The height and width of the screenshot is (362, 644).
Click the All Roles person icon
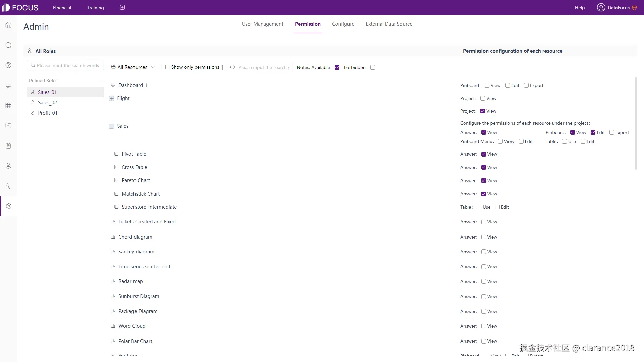tap(30, 51)
